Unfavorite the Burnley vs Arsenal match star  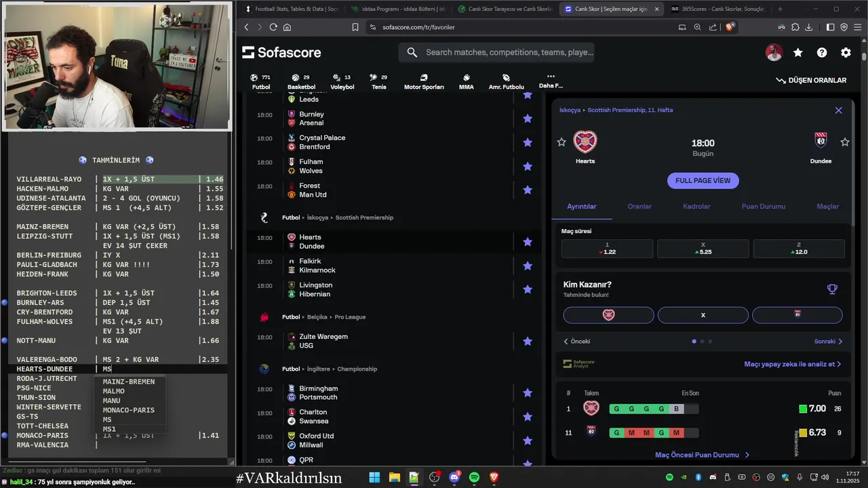[x=528, y=119]
